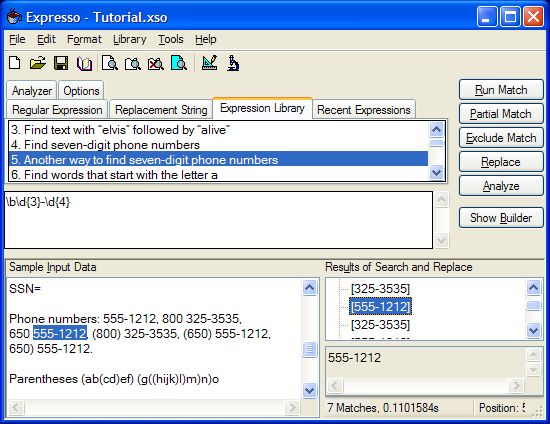Click the microscope analyze toolbar icon
This screenshot has width=550, height=424.
[x=233, y=63]
